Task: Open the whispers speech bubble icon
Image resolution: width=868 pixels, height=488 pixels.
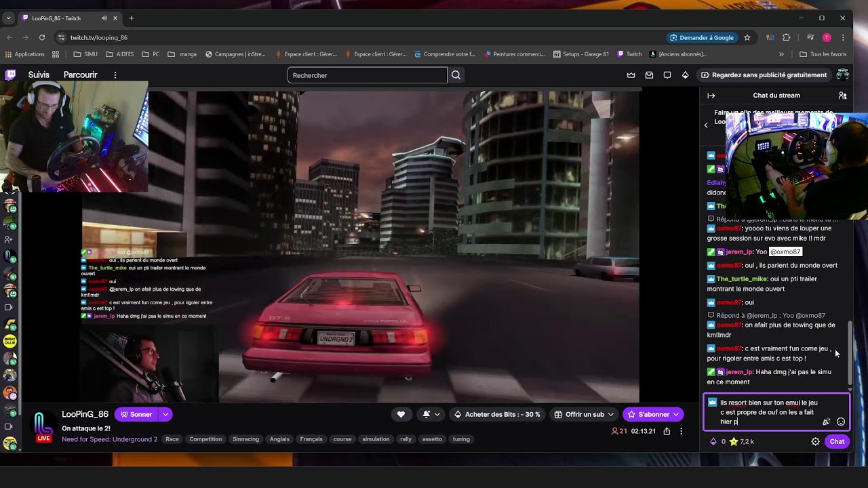Action: (x=667, y=75)
